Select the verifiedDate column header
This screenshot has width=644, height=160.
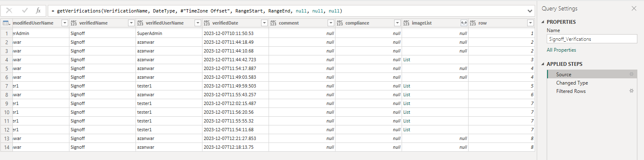coord(235,23)
